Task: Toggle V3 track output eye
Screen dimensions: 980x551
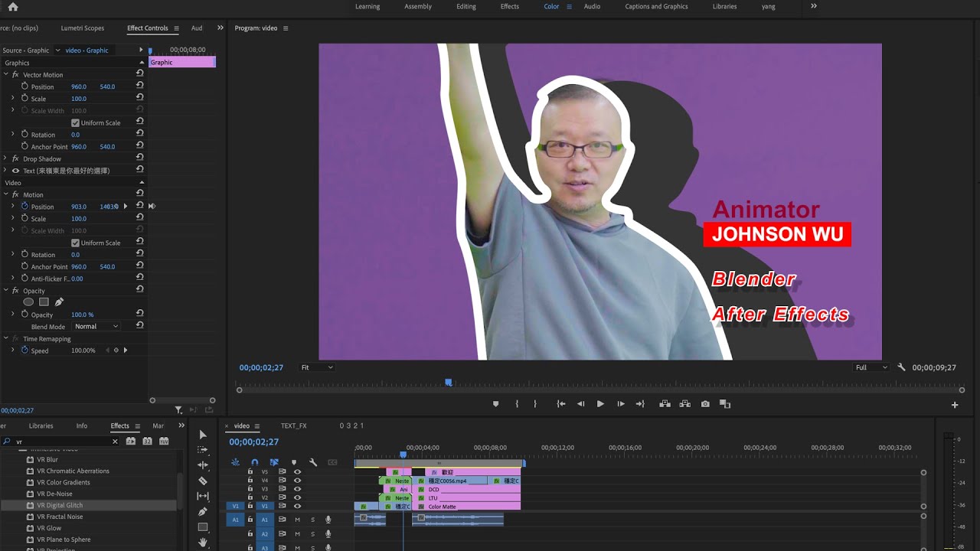Action: pyautogui.click(x=298, y=489)
